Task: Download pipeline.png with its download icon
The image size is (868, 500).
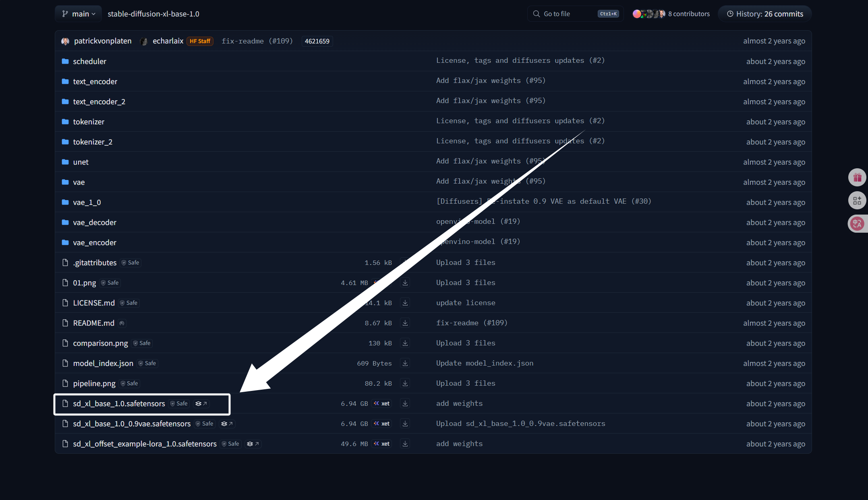Action: coord(405,383)
